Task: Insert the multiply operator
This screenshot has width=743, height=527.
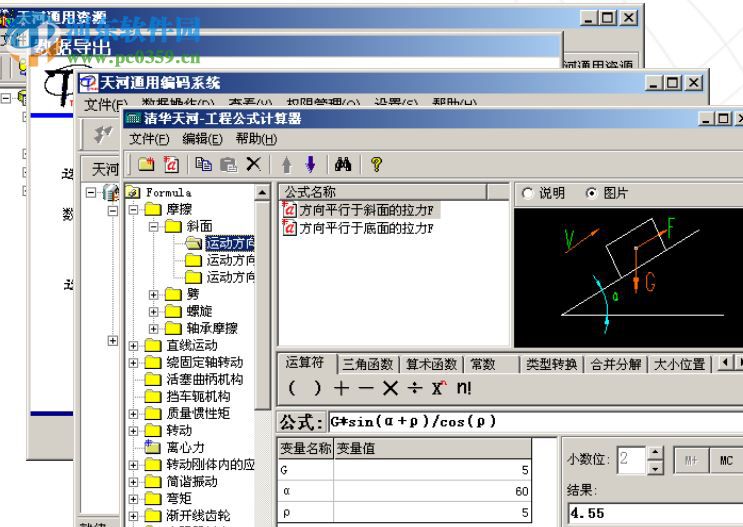Action: (x=390, y=388)
